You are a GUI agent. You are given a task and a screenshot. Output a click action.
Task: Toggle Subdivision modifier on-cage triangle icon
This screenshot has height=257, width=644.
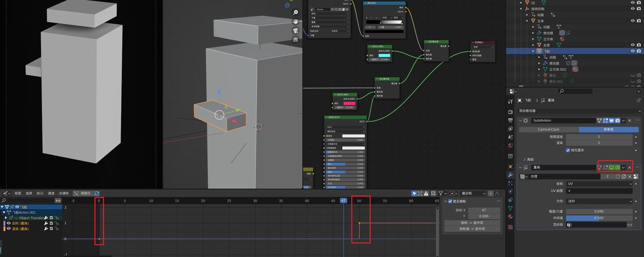pos(599,120)
